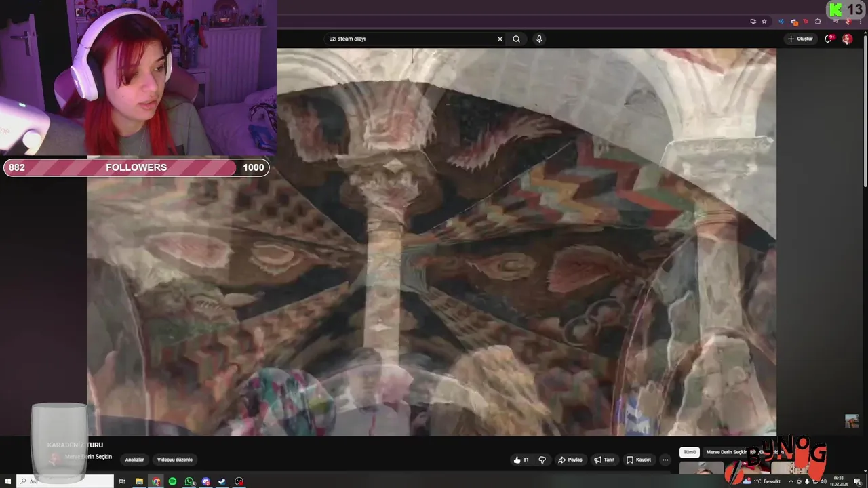Click the Windows taskbar search box
The height and width of the screenshot is (488, 868).
coord(64,481)
